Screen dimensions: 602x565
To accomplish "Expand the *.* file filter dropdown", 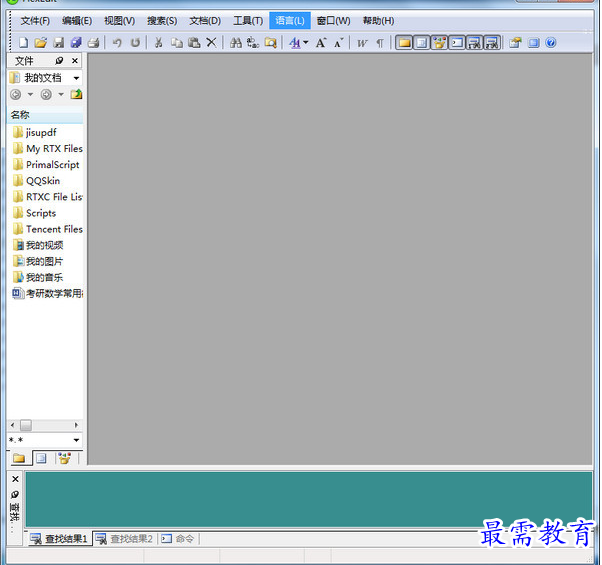I will point(77,440).
